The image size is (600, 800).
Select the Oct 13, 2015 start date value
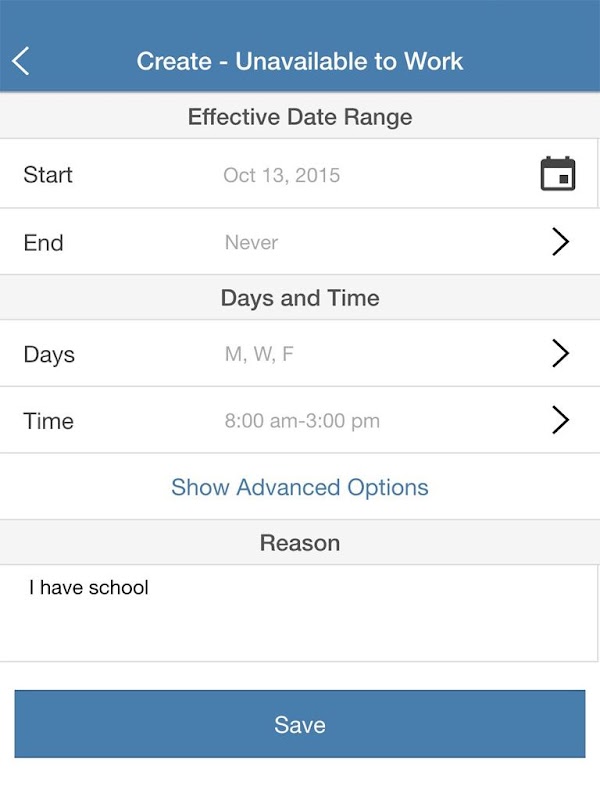click(x=282, y=175)
